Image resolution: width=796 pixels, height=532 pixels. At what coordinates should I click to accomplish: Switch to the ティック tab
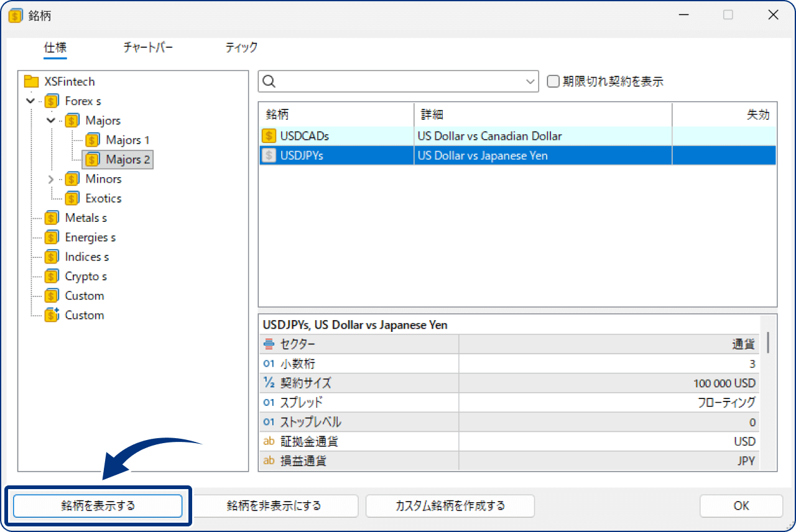tap(241, 47)
